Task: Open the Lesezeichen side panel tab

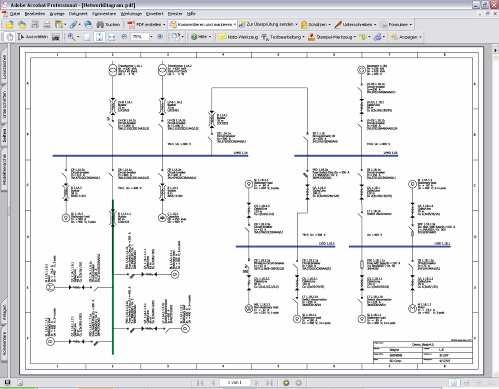Action: [4, 67]
